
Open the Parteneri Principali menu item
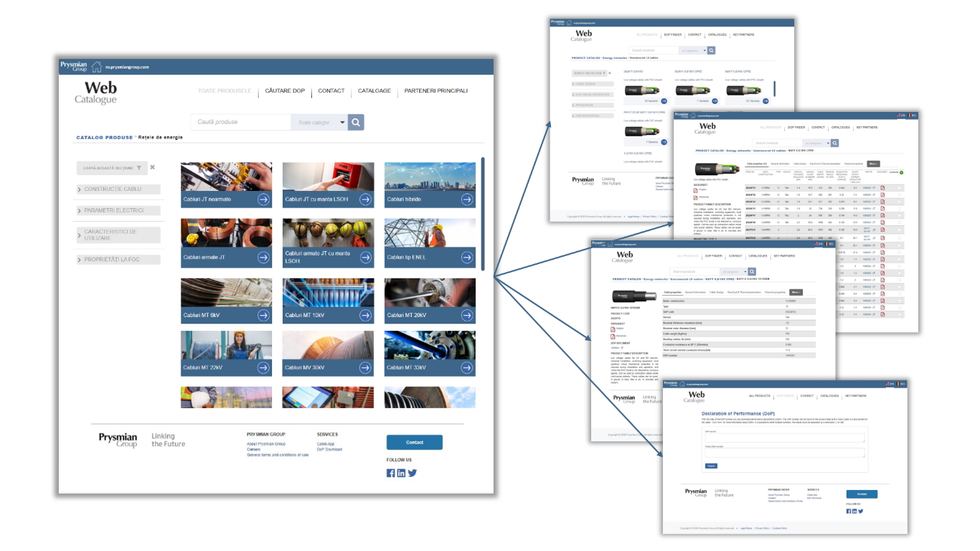pos(435,91)
